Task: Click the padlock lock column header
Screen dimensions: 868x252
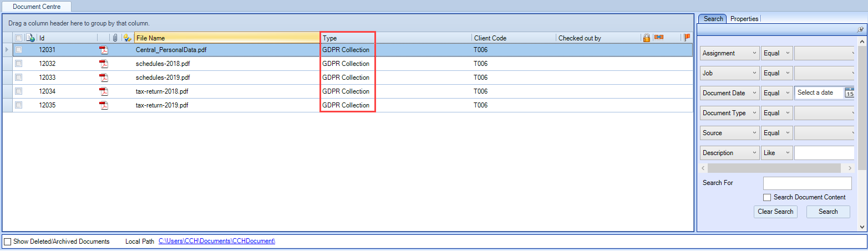Action: coord(646,38)
